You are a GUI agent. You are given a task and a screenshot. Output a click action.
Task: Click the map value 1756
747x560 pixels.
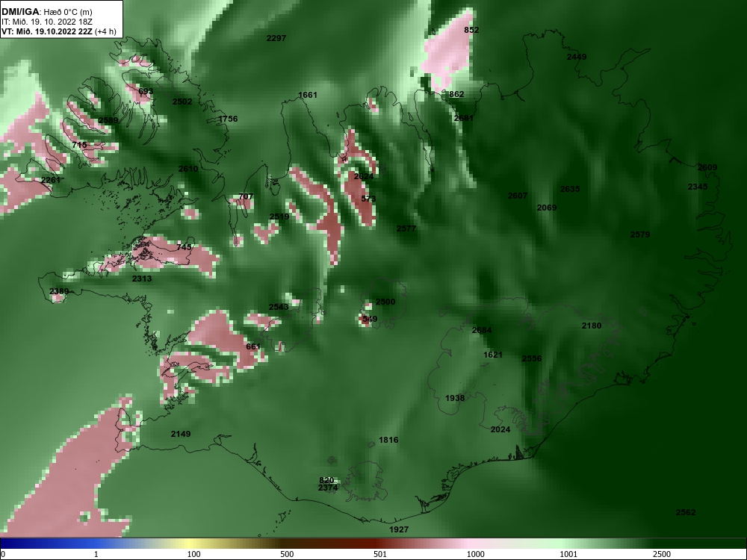tap(228, 119)
